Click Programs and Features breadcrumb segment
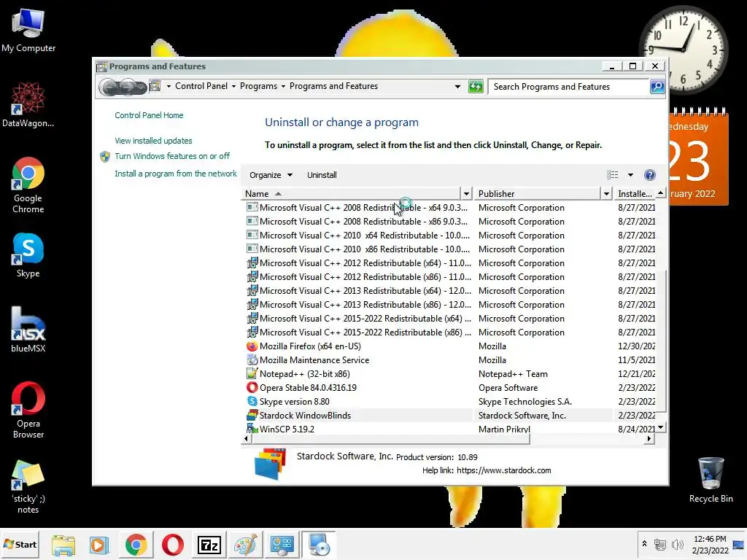Image resolution: width=747 pixels, height=560 pixels. (333, 86)
